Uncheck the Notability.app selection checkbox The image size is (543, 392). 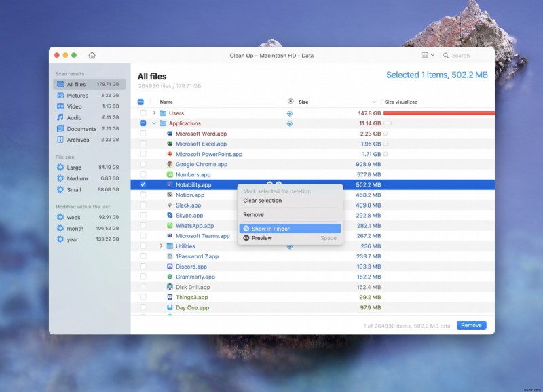point(142,184)
